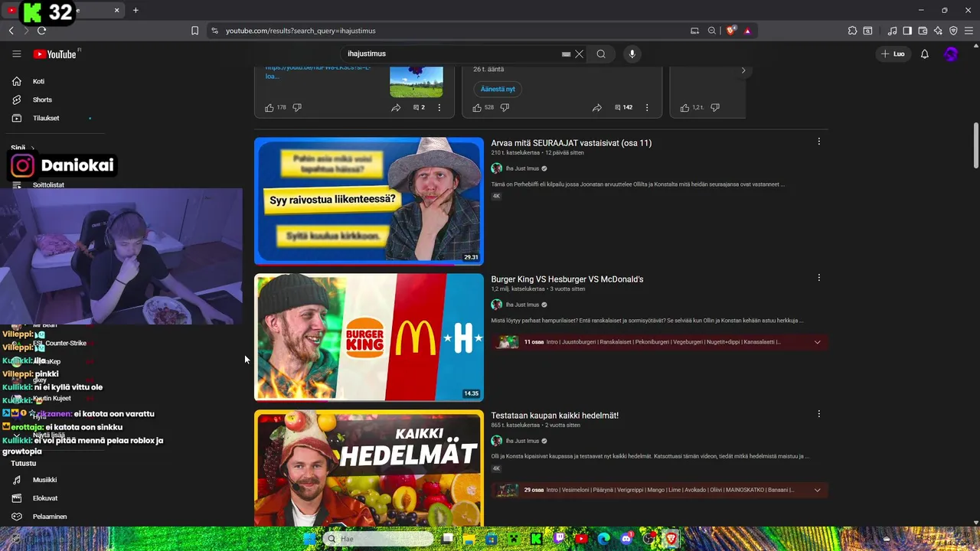
Task: Open the YouTube hamburger guide menu
Action: [x=16, y=54]
